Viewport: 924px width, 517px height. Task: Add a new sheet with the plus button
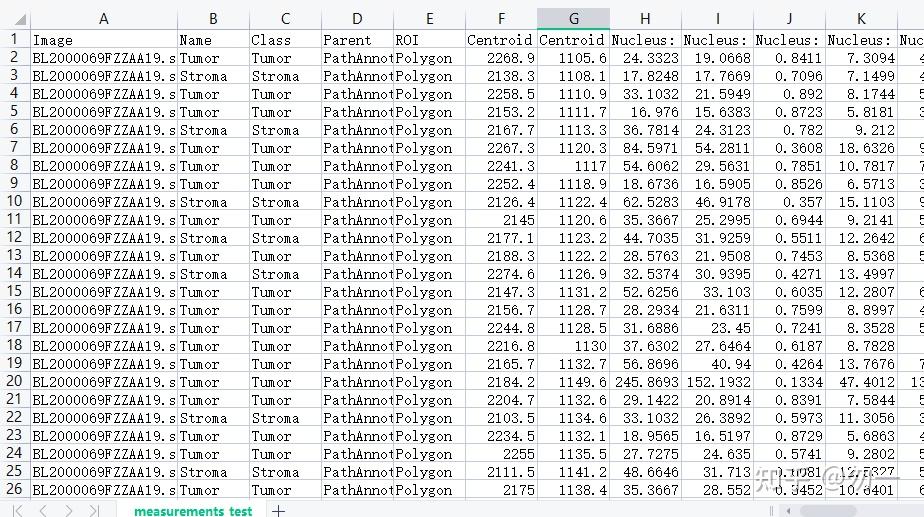point(278,511)
